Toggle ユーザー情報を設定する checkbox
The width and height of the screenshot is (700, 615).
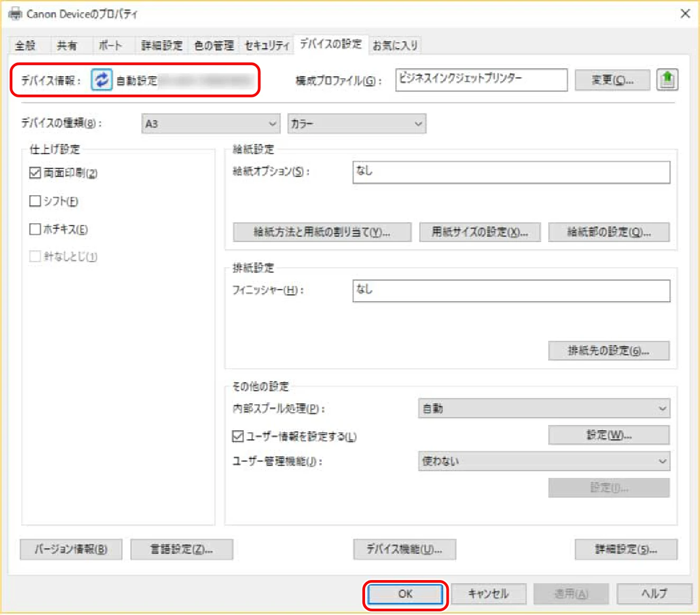tap(238, 436)
